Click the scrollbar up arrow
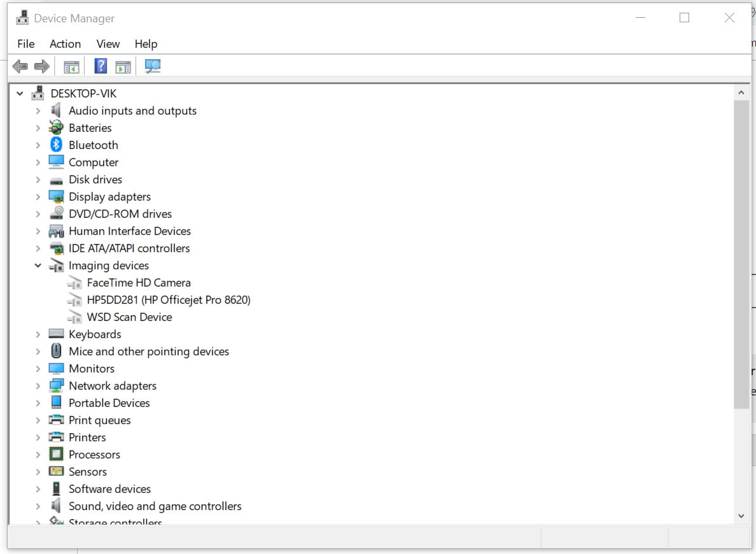 pos(741,93)
